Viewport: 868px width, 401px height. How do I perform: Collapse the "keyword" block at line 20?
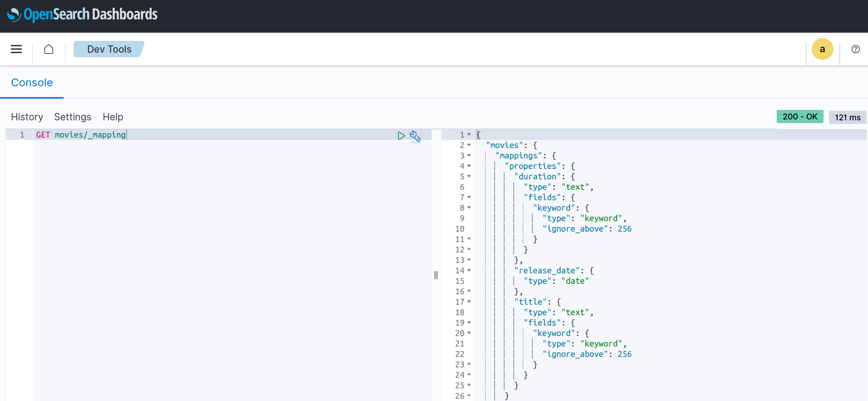(x=469, y=333)
